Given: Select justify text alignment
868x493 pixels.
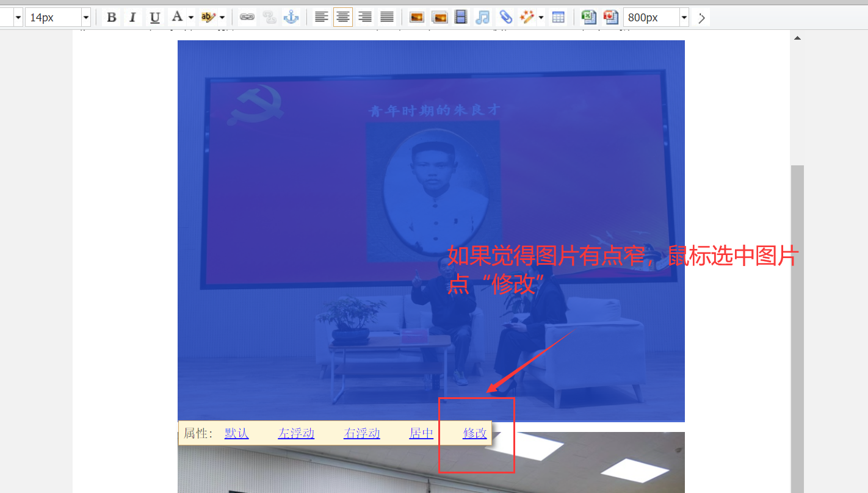Looking at the screenshot, I should click(387, 18).
